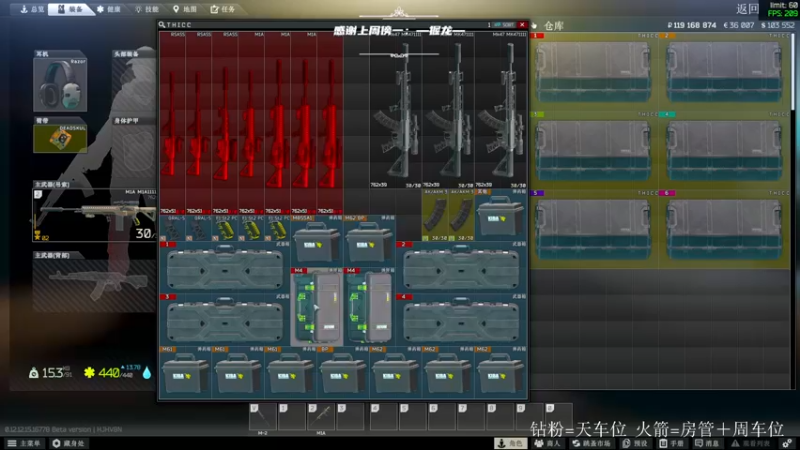Open stash THICC case tagged magenta 6
This screenshot has height=450, width=800.
[x=724, y=229]
